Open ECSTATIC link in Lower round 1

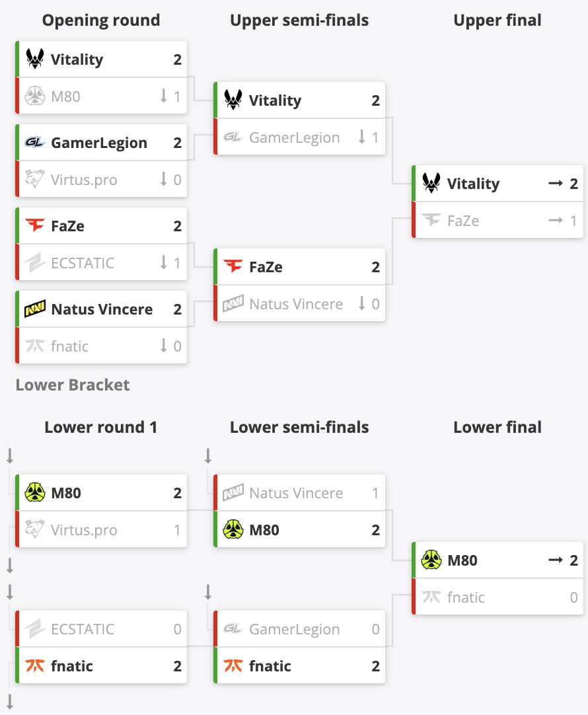[83, 629]
